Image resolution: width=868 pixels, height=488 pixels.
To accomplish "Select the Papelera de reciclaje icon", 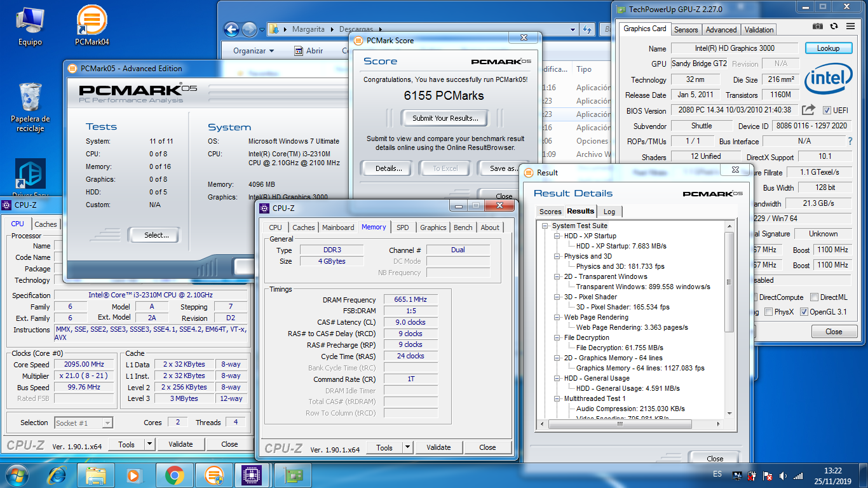I will (30, 106).
